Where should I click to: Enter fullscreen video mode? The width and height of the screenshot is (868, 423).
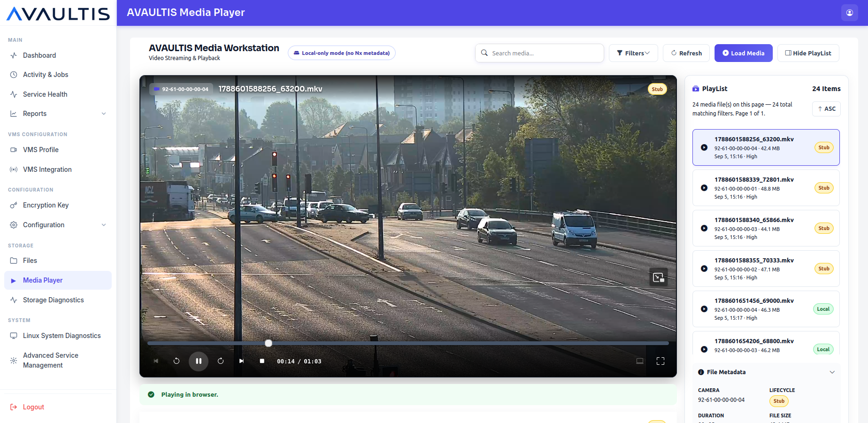point(661,361)
